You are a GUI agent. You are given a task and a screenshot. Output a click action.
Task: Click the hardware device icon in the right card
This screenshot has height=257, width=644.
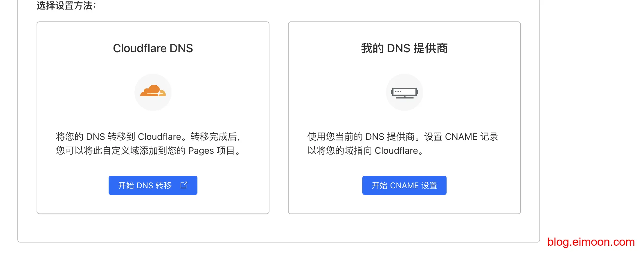(x=404, y=92)
